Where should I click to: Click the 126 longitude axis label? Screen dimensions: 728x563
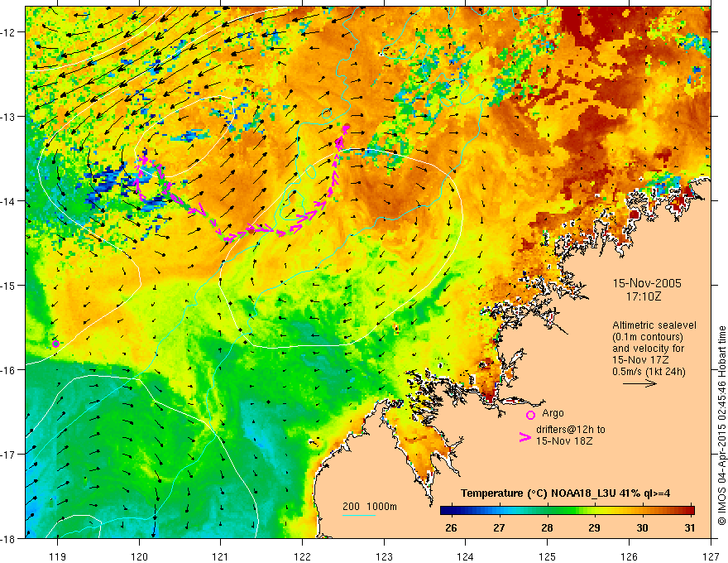click(629, 556)
